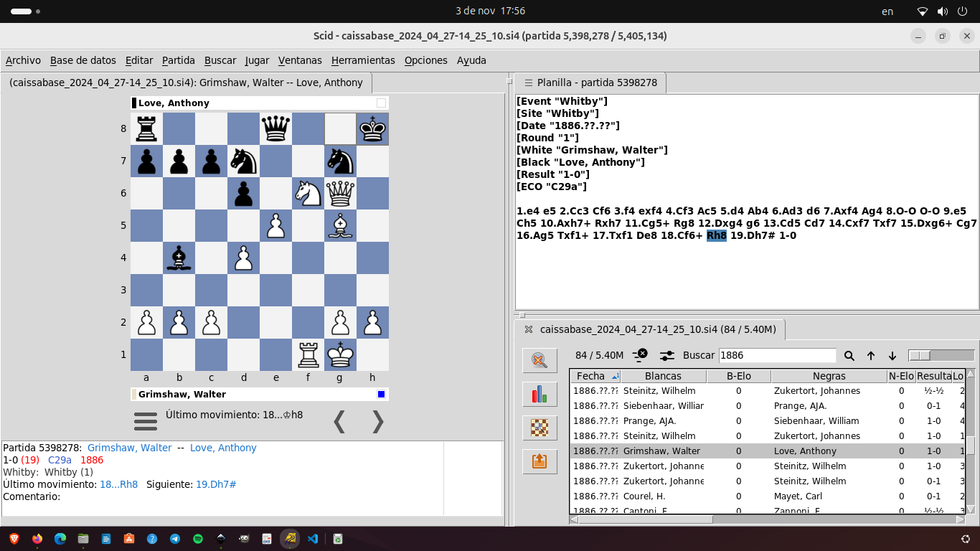Screen dimensions: 980x551
Task: Open Brave browser from the taskbar
Action: coord(14,538)
